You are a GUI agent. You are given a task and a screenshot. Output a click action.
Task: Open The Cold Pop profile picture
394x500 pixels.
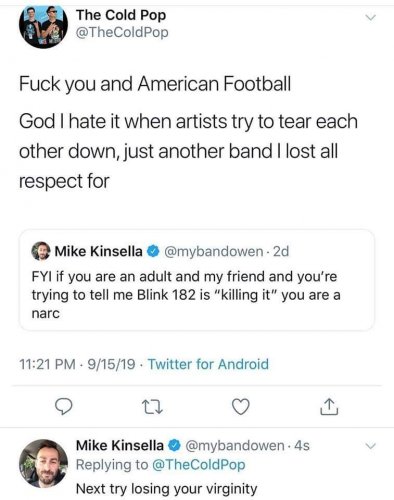click(43, 27)
